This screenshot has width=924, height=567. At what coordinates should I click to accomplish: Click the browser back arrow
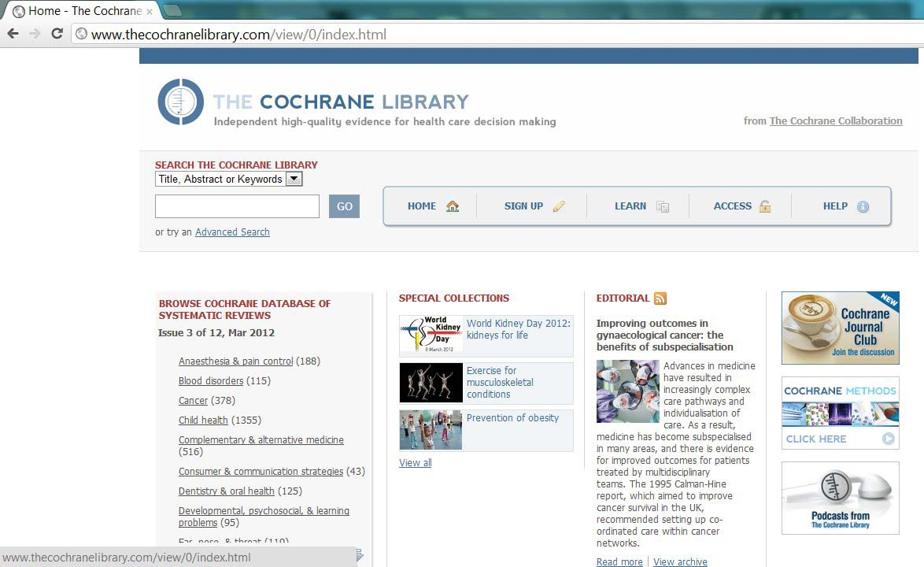13,34
